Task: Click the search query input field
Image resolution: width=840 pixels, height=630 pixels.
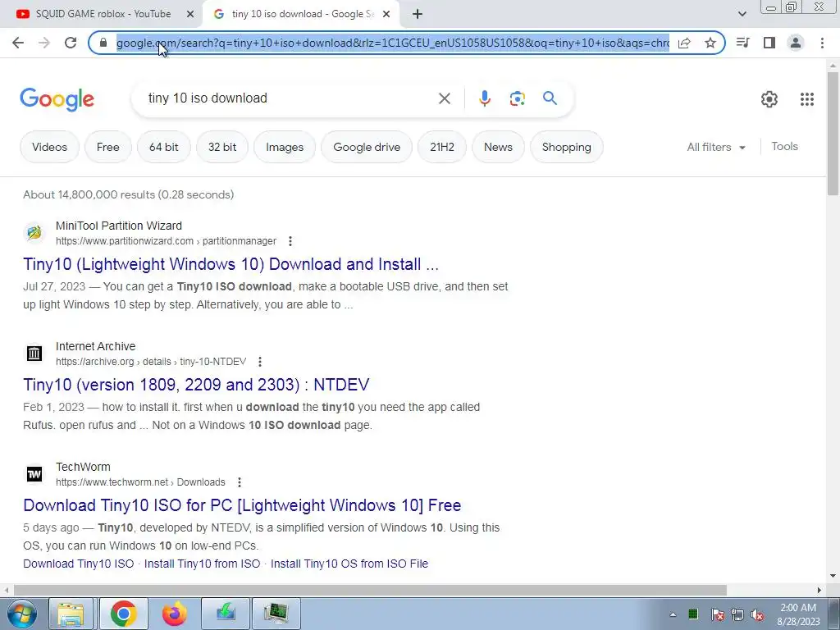Action: [290, 98]
